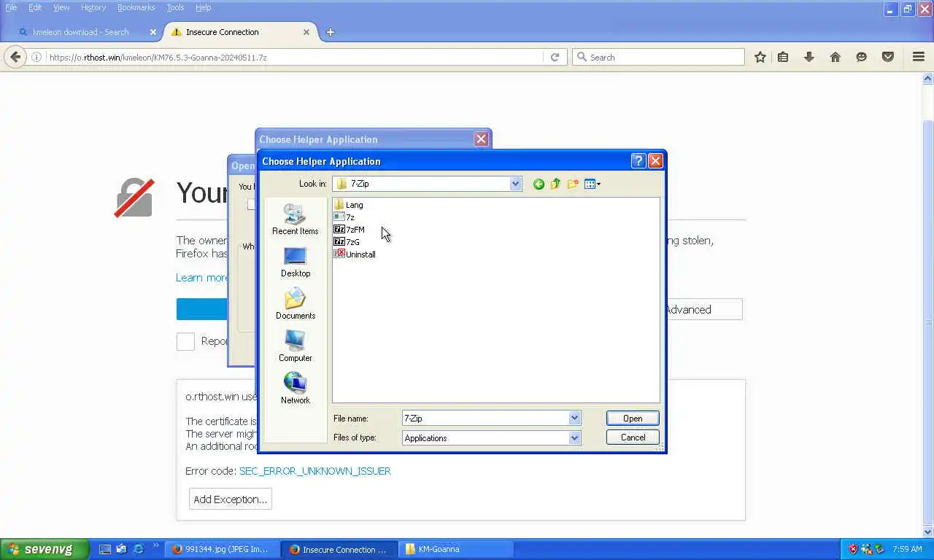
Task: Select the Lang folder
Action: [x=348, y=205]
